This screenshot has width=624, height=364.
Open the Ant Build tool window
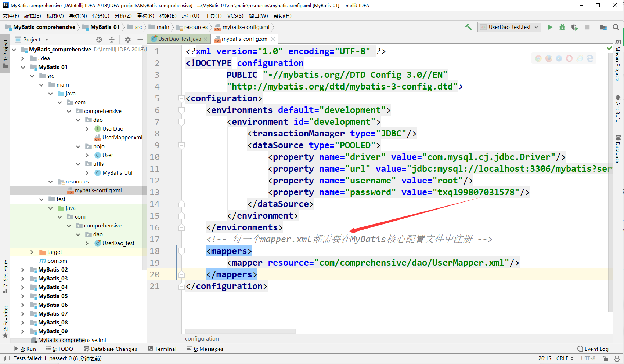pyautogui.click(x=618, y=109)
